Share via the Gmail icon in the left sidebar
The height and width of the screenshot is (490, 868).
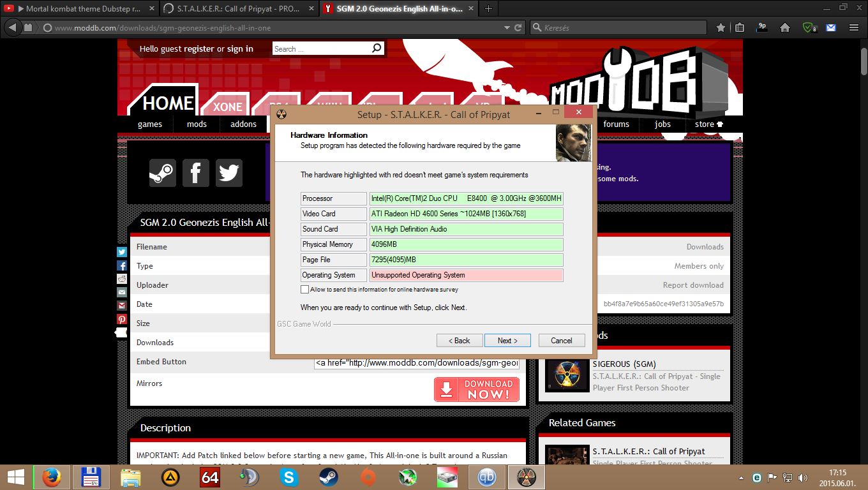click(x=122, y=306)
